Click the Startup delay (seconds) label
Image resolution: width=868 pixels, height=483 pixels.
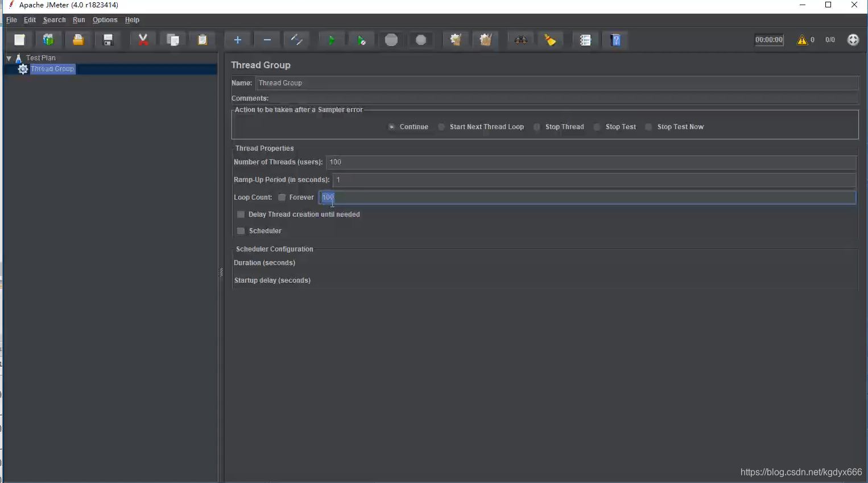[x=272, y=280]
